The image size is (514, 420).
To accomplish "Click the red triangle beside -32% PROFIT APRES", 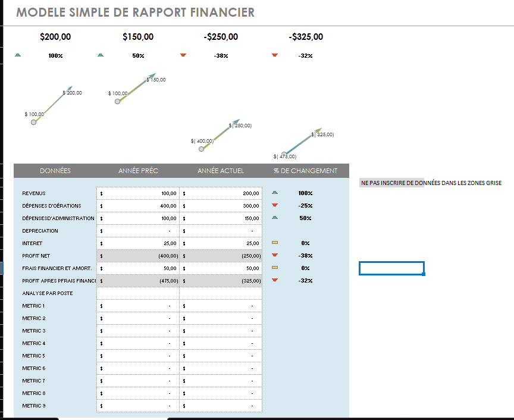I will pyautogui.click(x=274, y=280).
